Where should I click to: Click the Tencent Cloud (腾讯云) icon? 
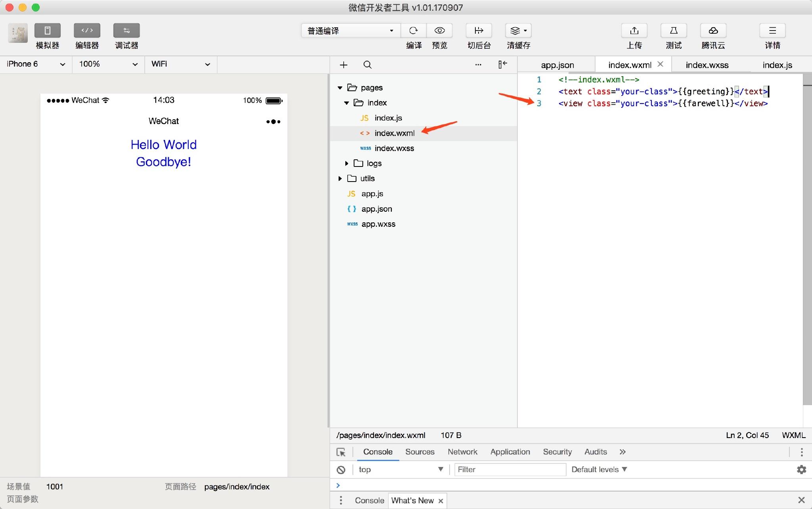pyautogui.click(x=713, y=31)
